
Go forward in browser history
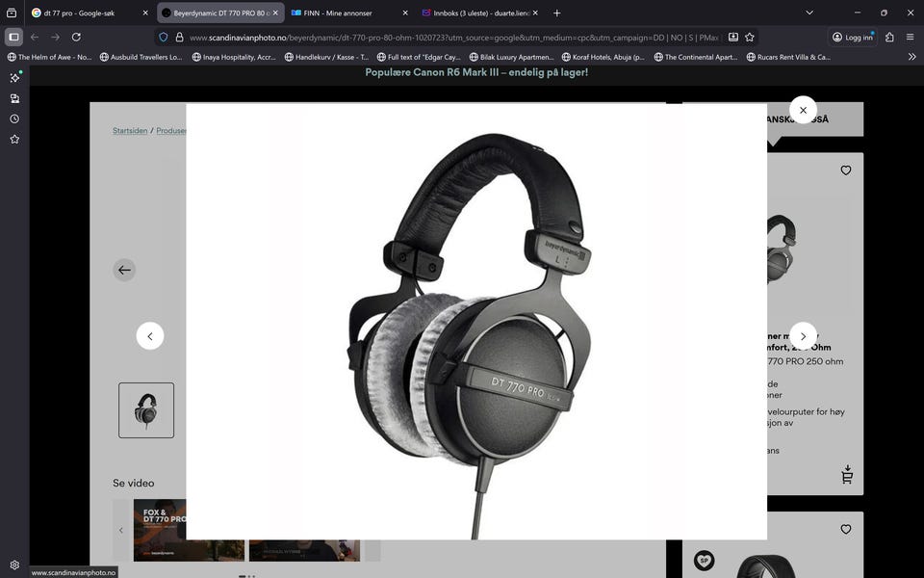[x=56, y=38]
